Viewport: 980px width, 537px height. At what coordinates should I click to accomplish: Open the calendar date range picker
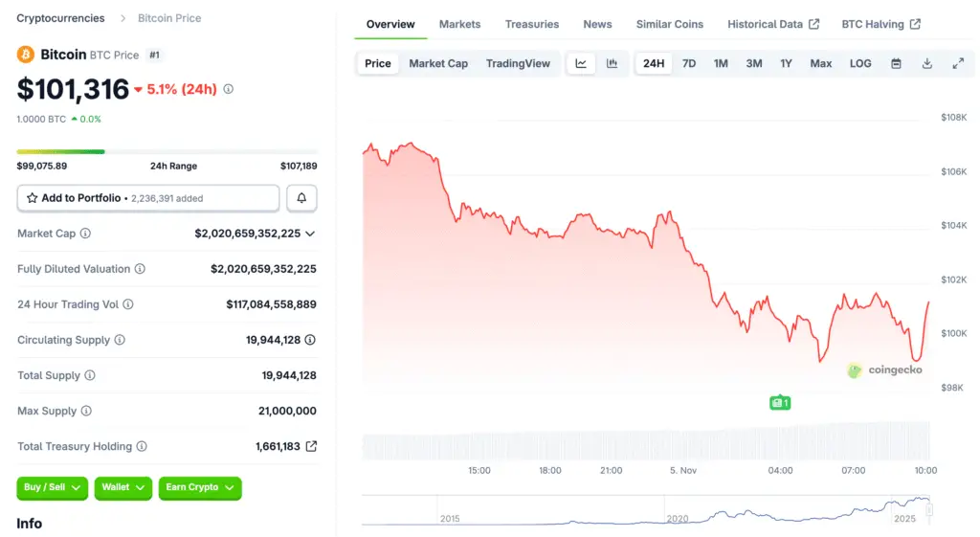pyautogui.click(x=896, y=64)
